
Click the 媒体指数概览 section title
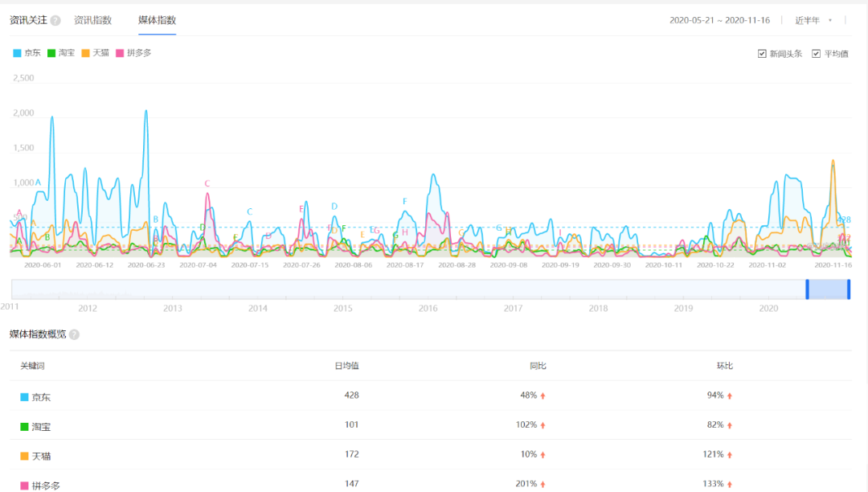38,334
